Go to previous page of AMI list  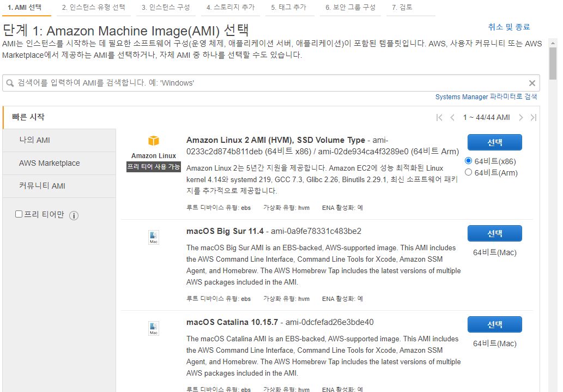pyautogui.click(x=452, y=118)
